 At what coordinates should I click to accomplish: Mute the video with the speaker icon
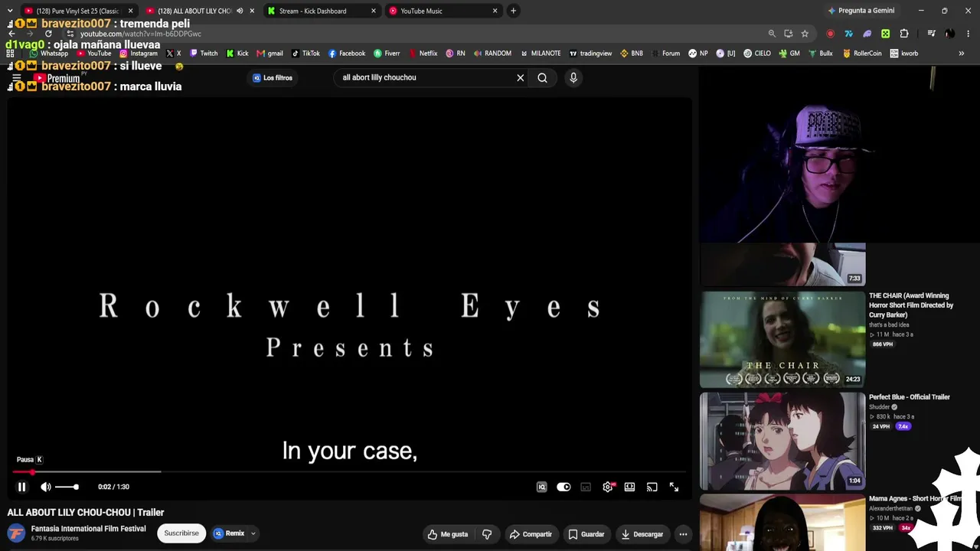tap(46, 487)
